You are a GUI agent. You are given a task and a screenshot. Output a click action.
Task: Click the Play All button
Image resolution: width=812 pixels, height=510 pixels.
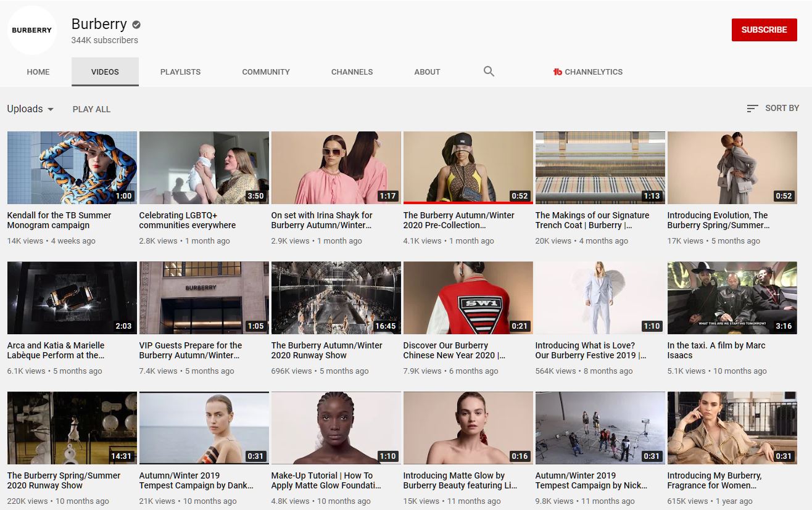coord(91,109)
